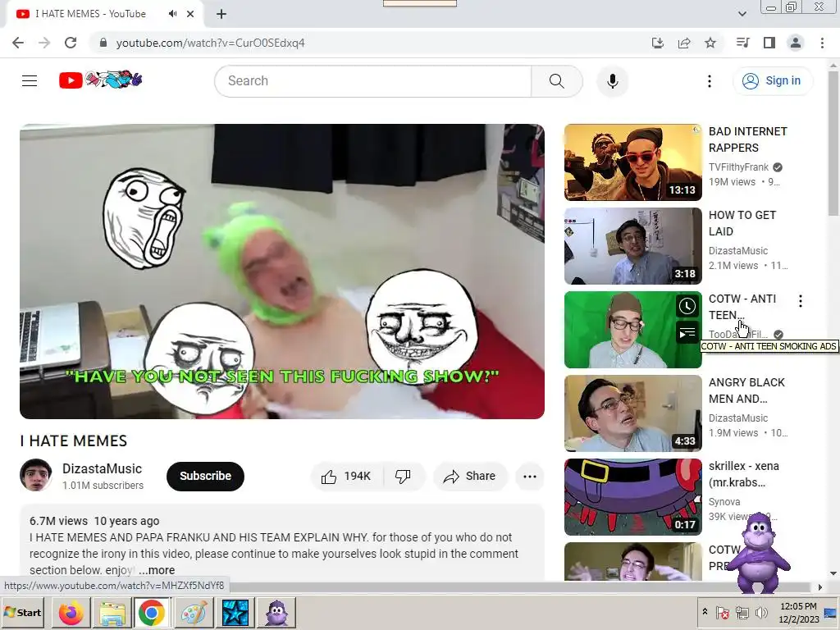The height and width of the screenshot is (630, 840).
Task: Click Sign in button
Action: click(x=772, y=81)
